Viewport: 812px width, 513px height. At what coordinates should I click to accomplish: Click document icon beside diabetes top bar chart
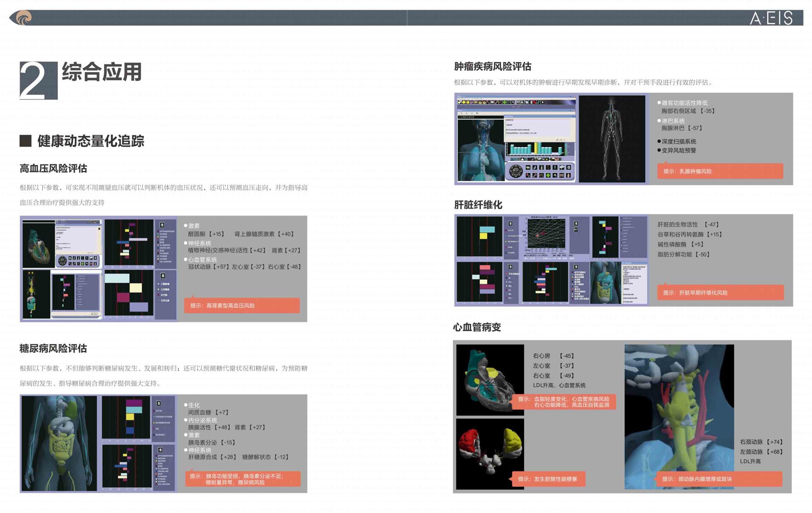(x=159, y=403)
